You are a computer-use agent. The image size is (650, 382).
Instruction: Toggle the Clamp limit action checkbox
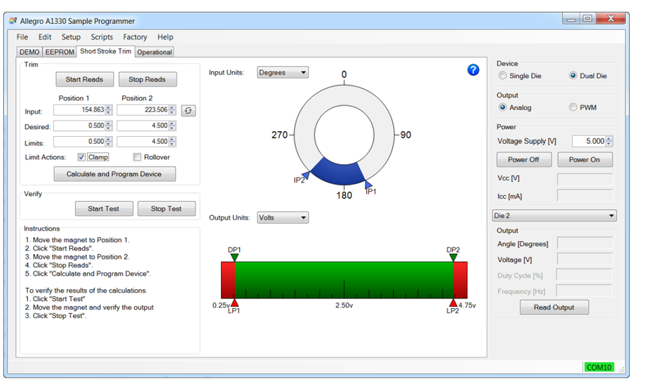pyautogui.click(x=81, y=157)
